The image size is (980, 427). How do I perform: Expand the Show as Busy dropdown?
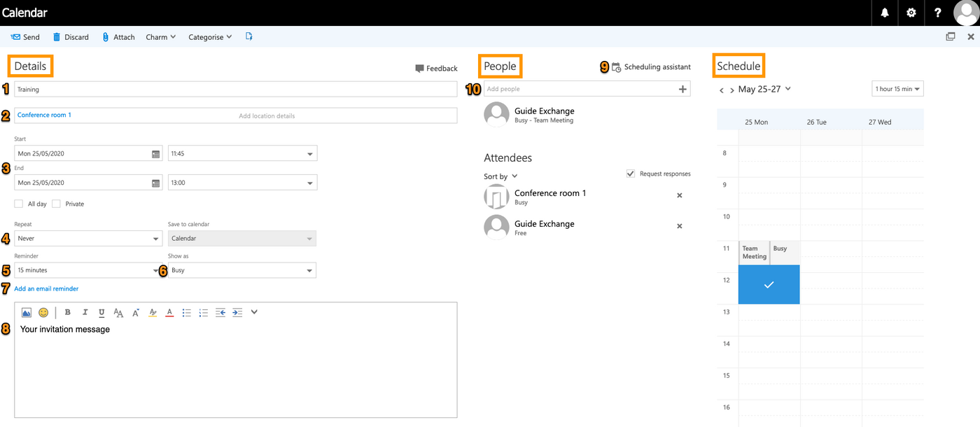coord(242,270)
